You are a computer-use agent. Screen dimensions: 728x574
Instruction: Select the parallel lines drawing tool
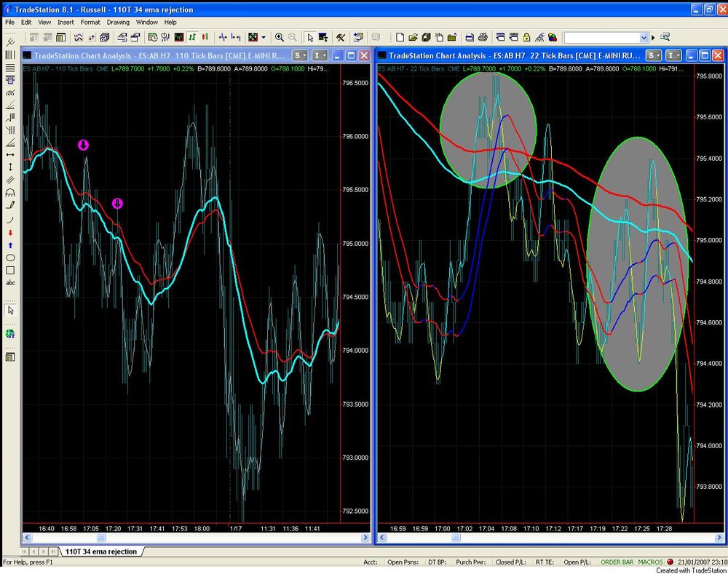tap(10, 180)
